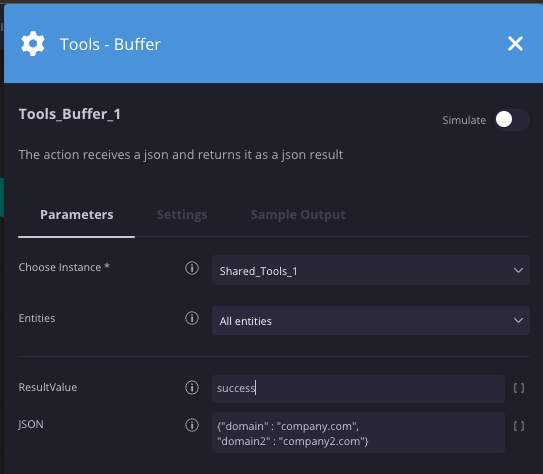Click the chevron arrow on Choose Instance dropdown
The image size is (543, 474).
pos(518,270)
